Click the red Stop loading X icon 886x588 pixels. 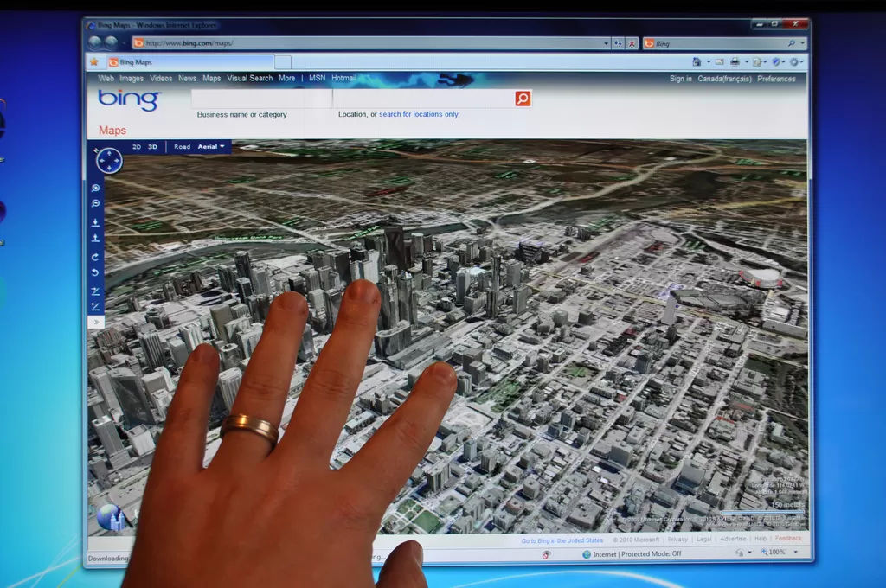pyautogui.click(x=632, y=43)
